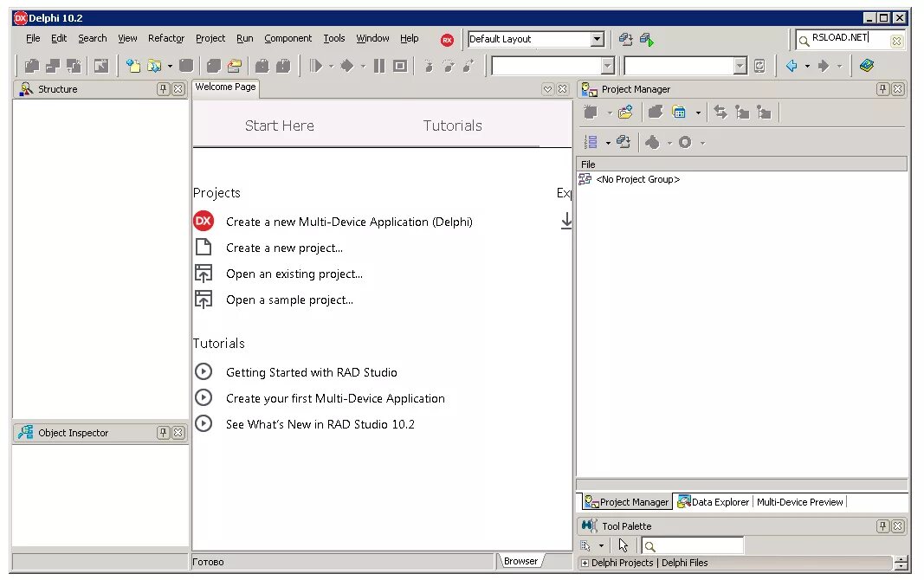Click the Open Project toolbar icon
This screenshot has width=924, height=580.
point(235,66)
